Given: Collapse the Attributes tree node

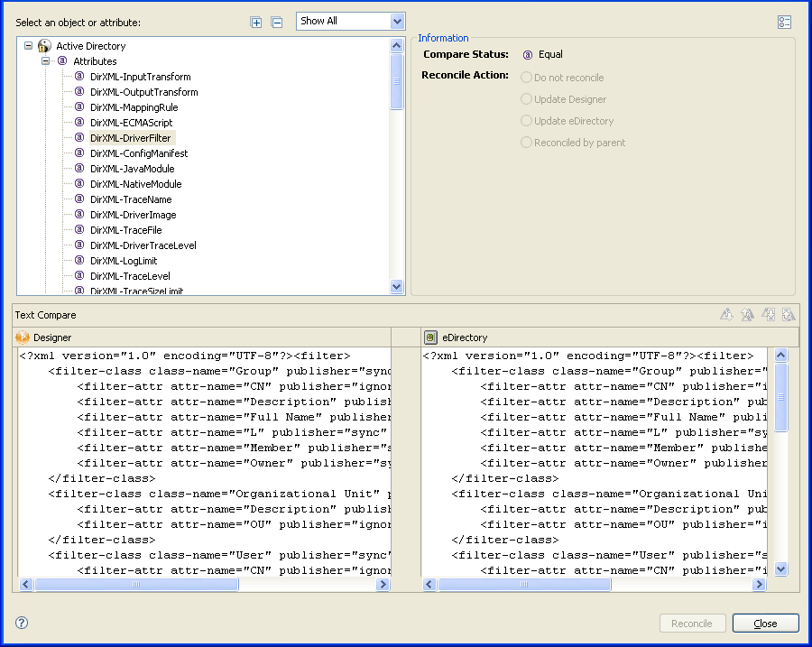Looking at the screenshot, I should [x=46, y=61].
